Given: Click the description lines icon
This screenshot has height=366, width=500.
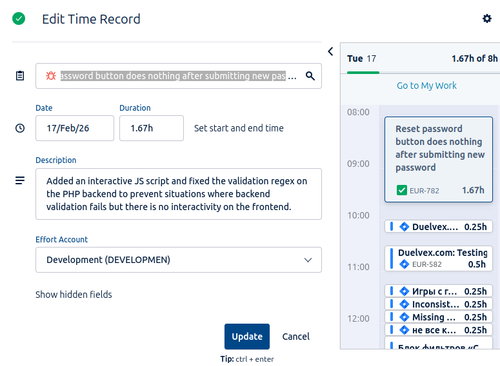Looking at the screenshot, I should coord(20,180).
